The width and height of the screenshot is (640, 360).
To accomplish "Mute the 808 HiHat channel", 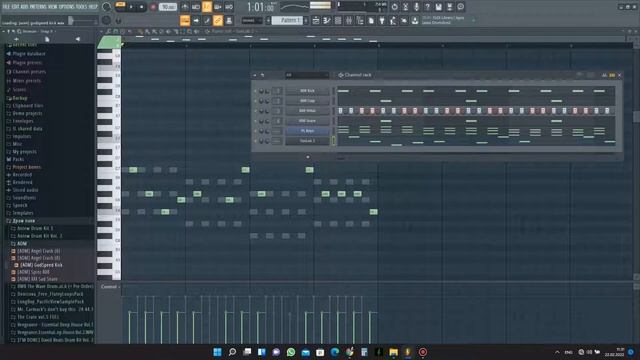I will 256,111.
